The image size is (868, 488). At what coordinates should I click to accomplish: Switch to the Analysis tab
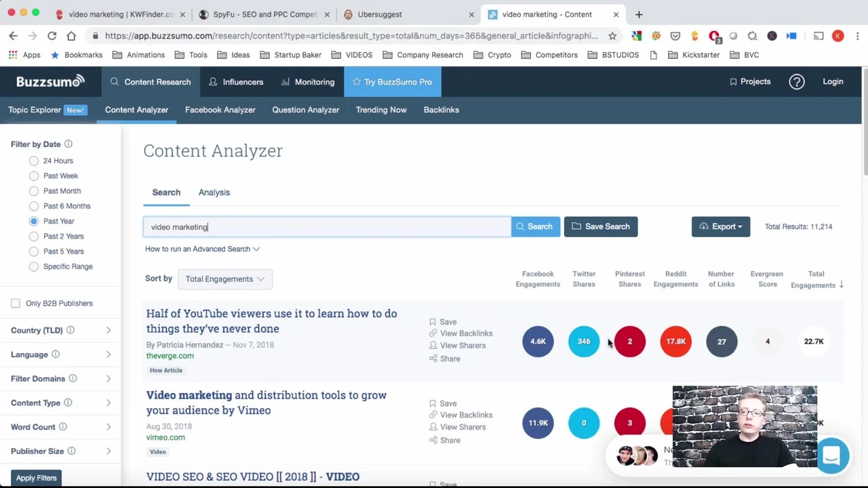[214, 192]
